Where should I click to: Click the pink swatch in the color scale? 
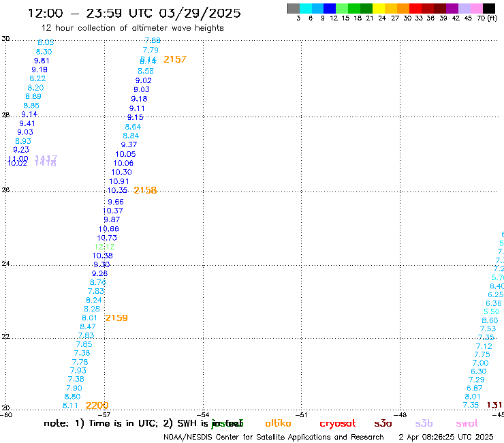[x=477, y=8]
